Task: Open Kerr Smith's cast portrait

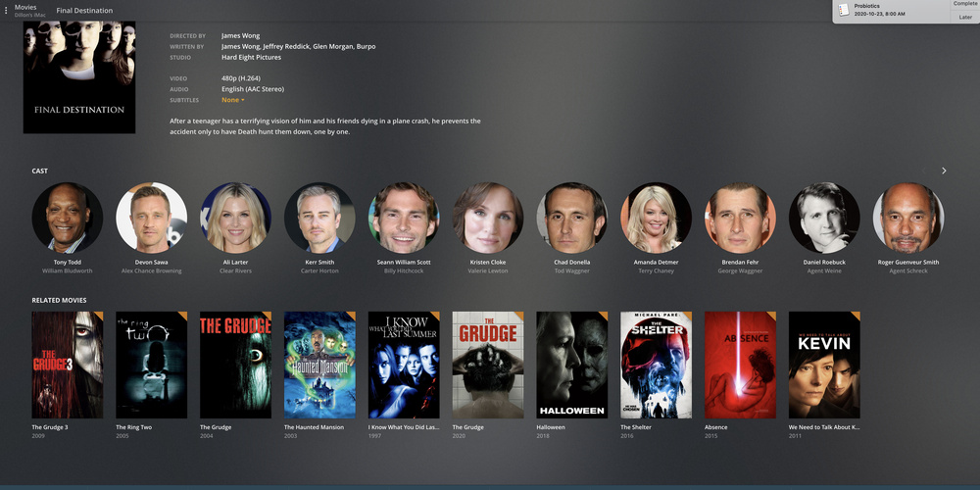Action: [x=319, y=218]
